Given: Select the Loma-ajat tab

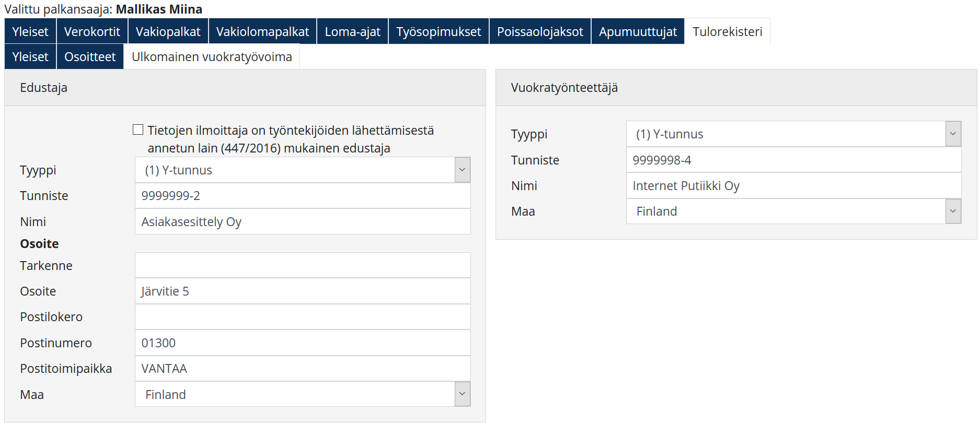Looking at the screenshot, I should click(352, 32).
